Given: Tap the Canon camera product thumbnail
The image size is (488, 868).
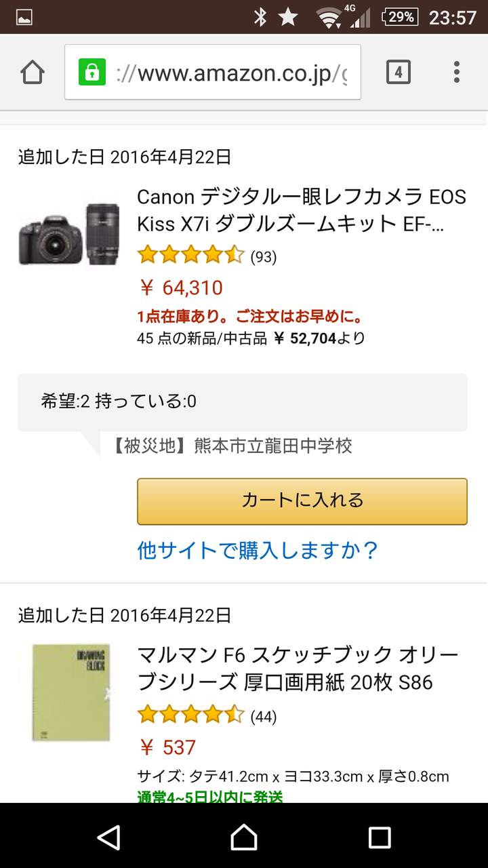Looking at the screenshot, I should click(69, 234).
